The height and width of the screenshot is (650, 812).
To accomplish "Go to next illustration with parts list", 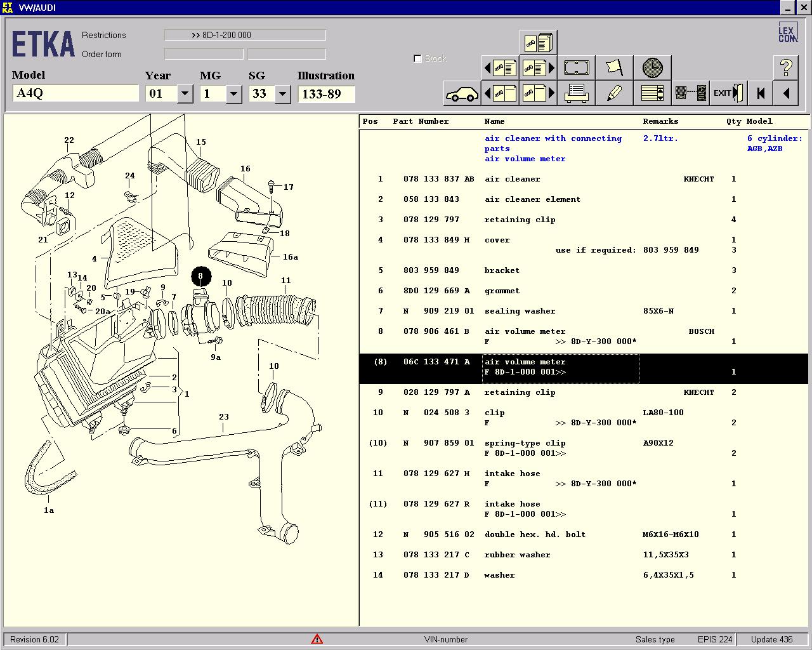I will pos(539,67).
